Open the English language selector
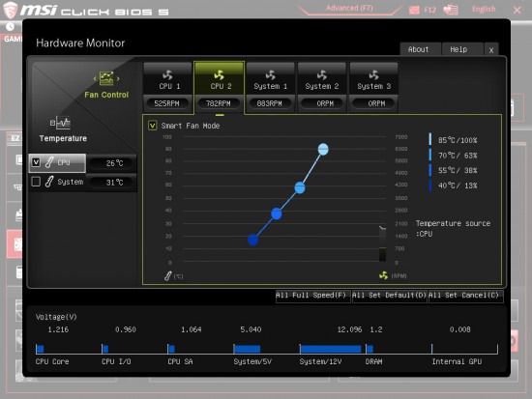The image size is (532, 399). [484, 9]
